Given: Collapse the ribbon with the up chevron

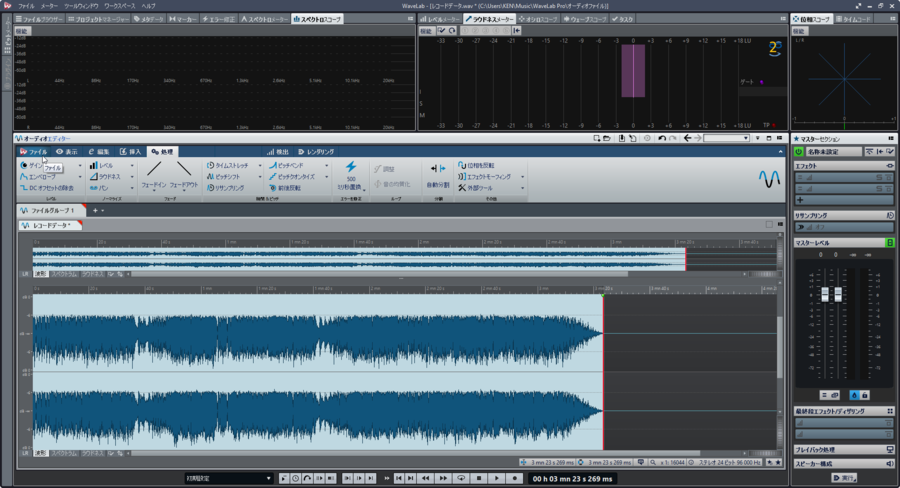Looking at the screenshot, I should [x=780, y=152].
